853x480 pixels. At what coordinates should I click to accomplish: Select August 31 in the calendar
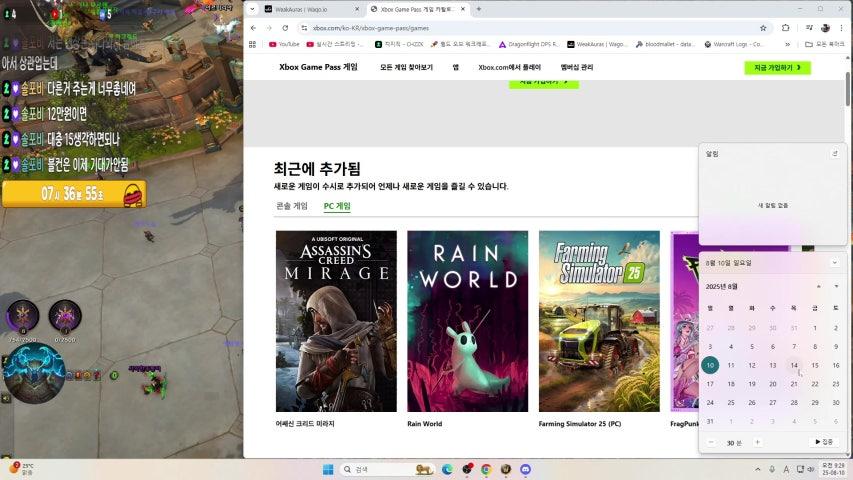coord(710,421)
